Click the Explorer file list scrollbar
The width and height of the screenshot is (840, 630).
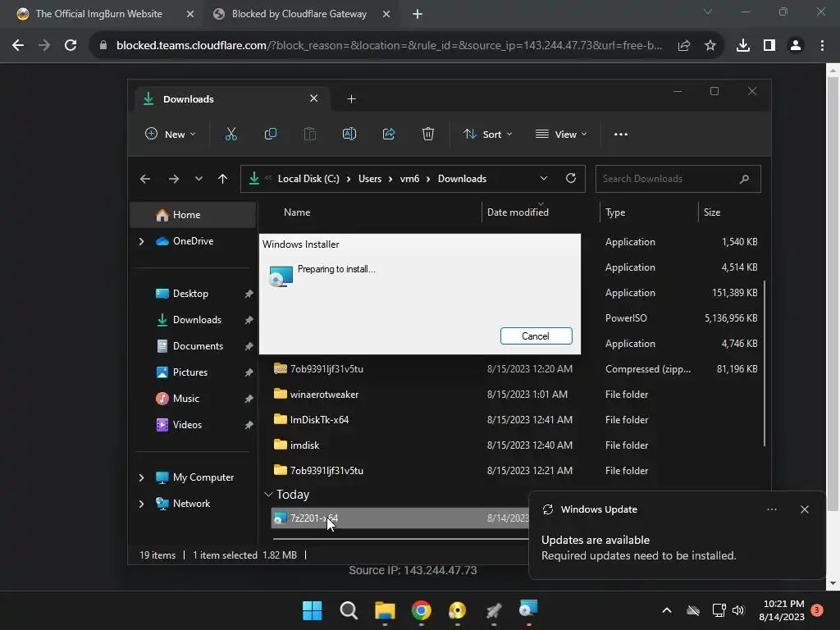pyautogui.click(x=765, y=363)
